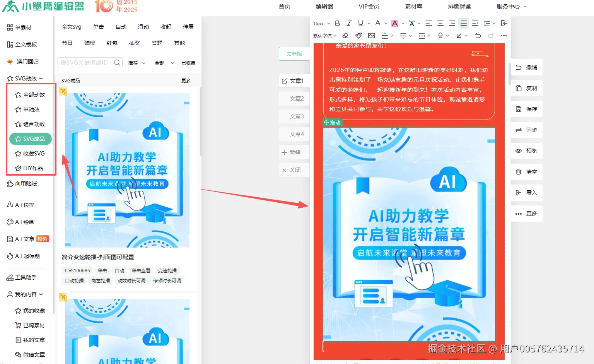Screen dimensions: 594x364
Task: Clear the editor with 清空
Action: (526, 172)
